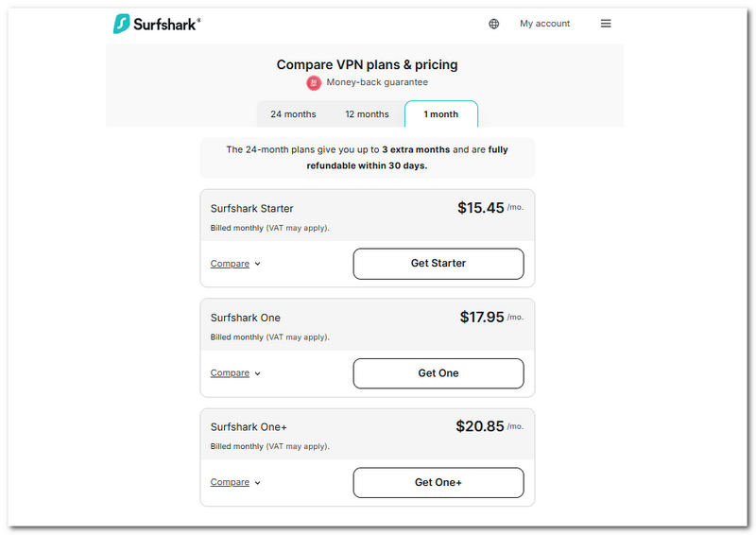Expand Compare under Surfshark One+
Image resolution: width=756 pixels, height=535 pixels.
pos(234,482)
